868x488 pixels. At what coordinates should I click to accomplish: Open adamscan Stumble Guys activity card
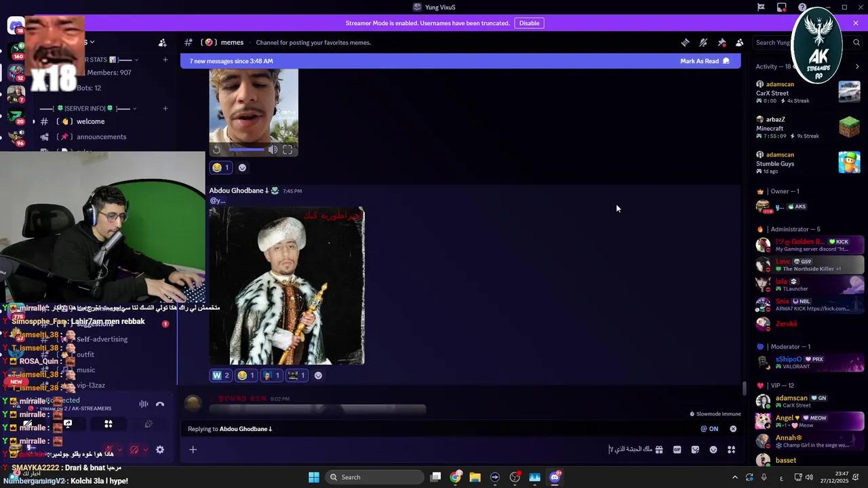808,163
